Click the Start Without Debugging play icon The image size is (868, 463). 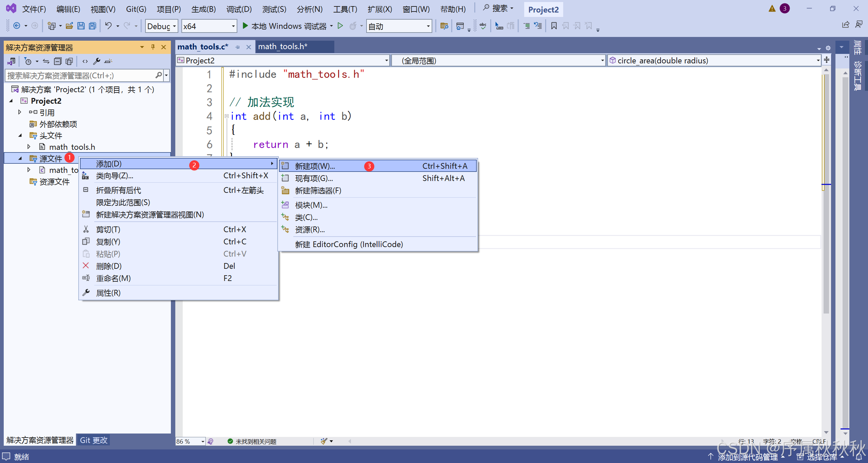click(x=340, y=26)
